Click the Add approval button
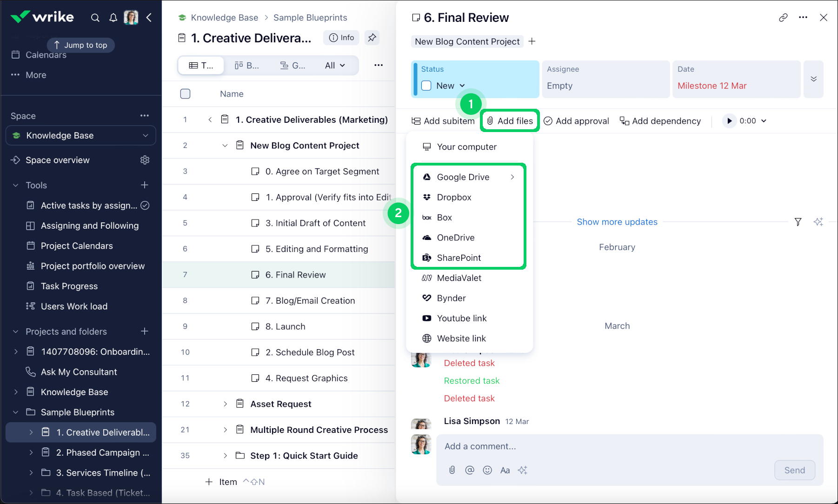Screen dimensions: 838x504 577,121
